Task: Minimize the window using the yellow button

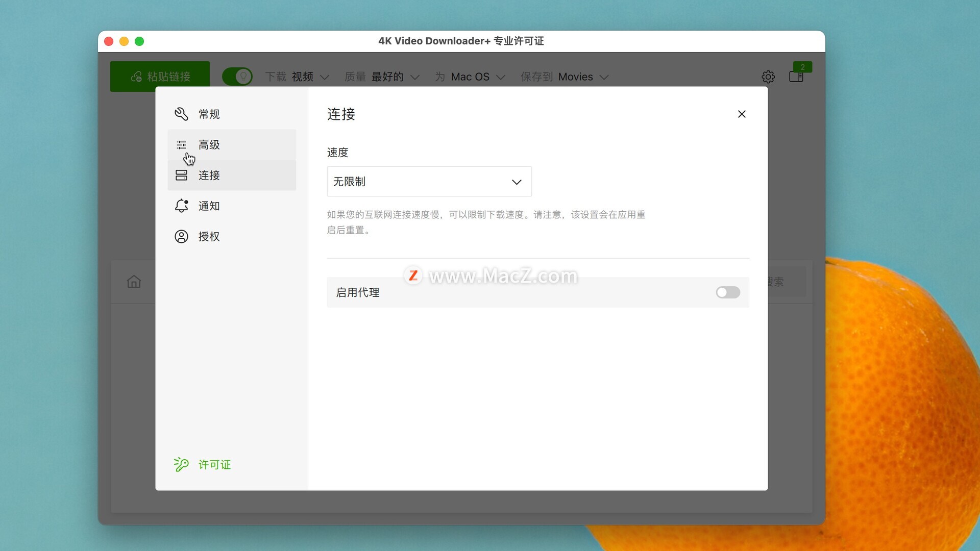Action: coord(124,41)
